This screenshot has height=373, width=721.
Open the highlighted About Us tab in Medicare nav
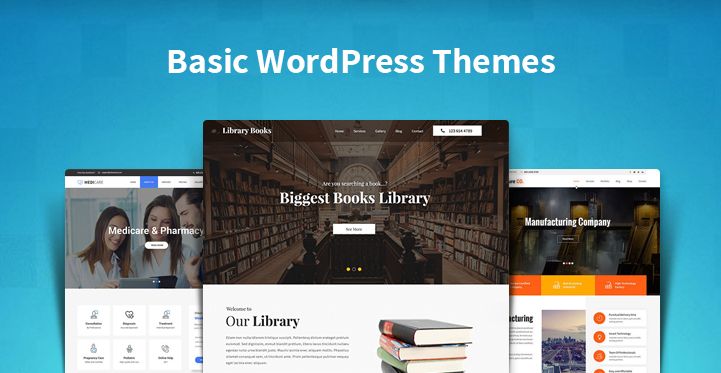[x=149, y=182]
